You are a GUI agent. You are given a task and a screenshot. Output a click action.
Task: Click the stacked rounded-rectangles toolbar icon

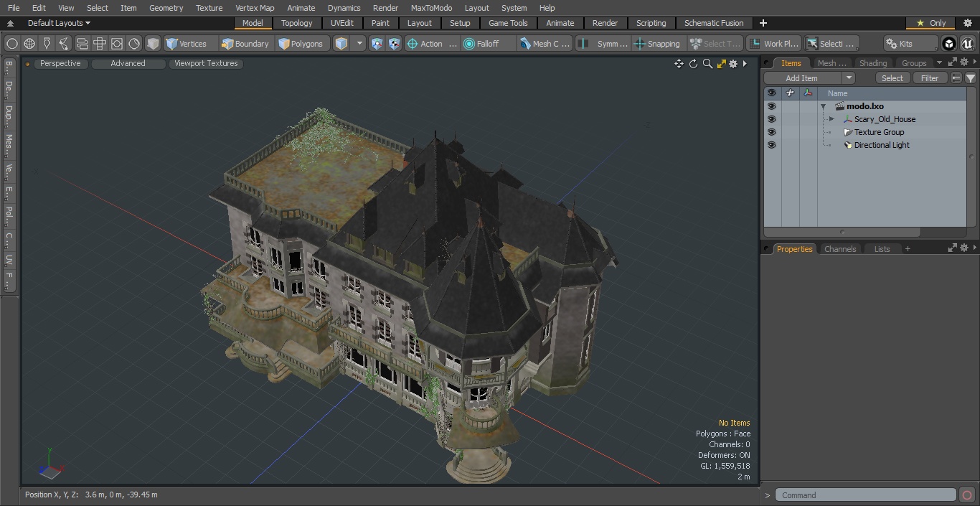point(82,44)
